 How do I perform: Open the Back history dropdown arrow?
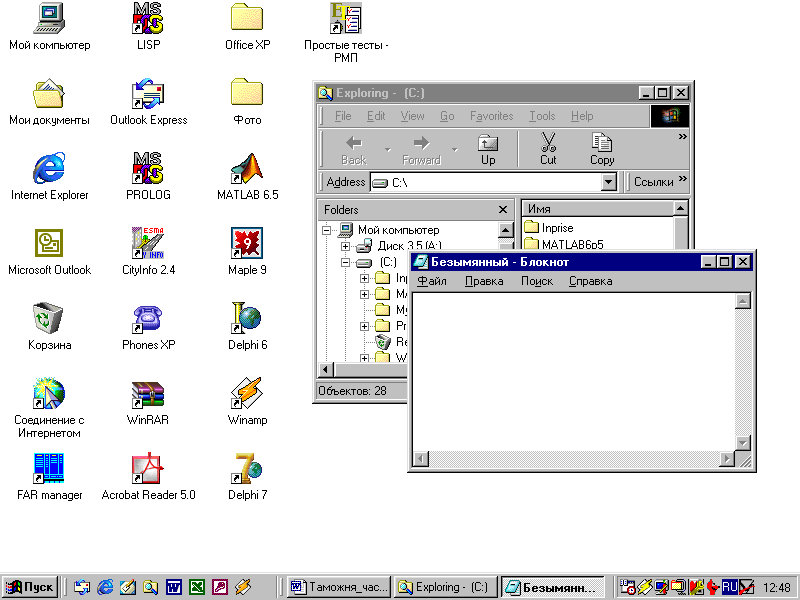tap(388, 150)
